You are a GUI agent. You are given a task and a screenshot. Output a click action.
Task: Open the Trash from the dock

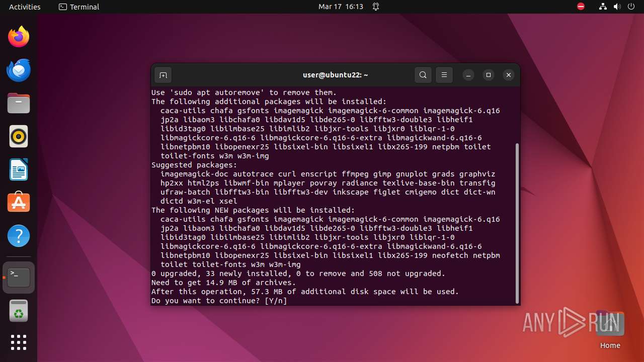click(19, 311)
